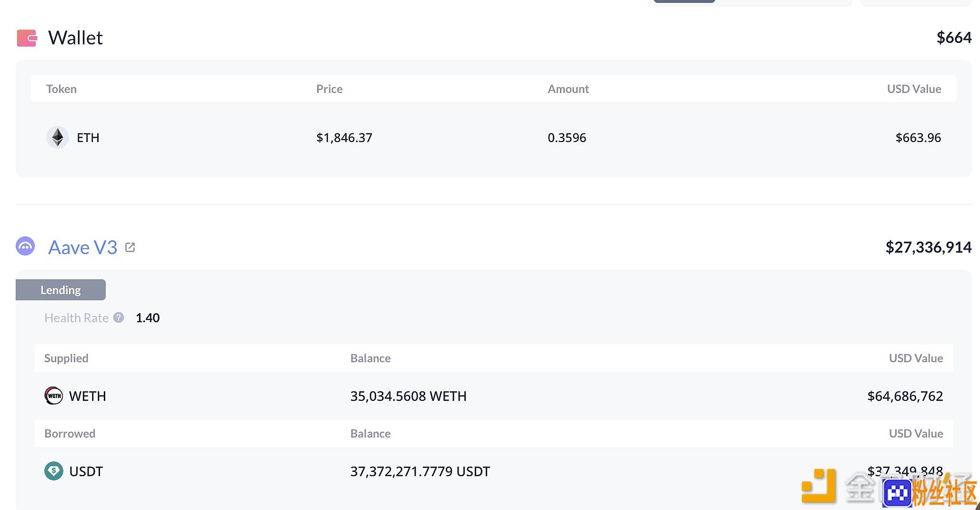The image size is (980, 510).
Task: Select the Lending tab
Action: 60,290
